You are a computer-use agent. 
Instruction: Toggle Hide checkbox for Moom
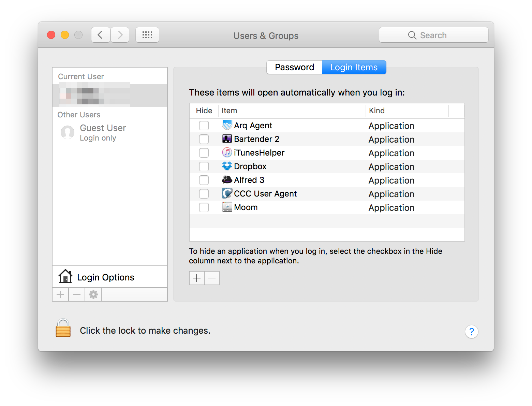pyautogui.click(x=204, y=207)
